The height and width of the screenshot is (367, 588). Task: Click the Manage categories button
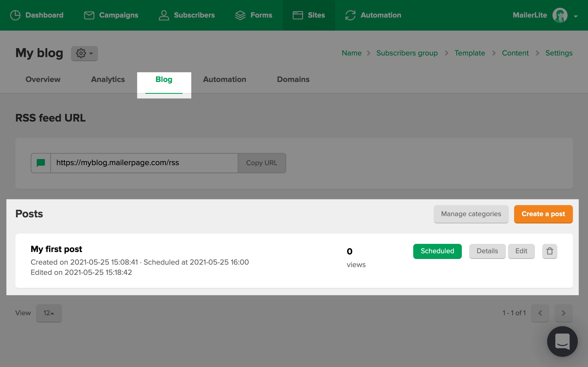471,214
